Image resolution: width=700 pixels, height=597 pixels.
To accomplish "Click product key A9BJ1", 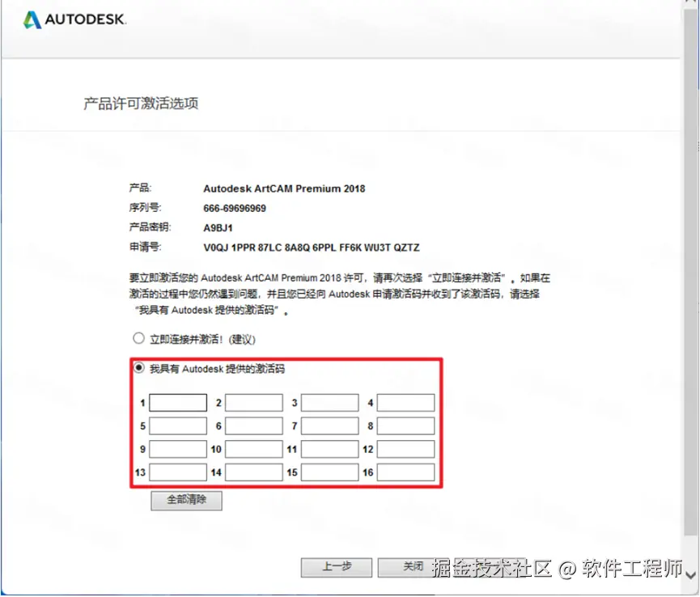I will click(218, 228).
